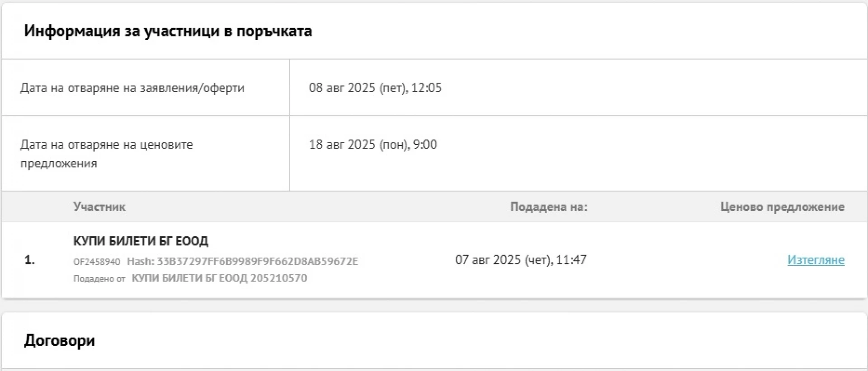Screen dimensions: 868x371
Task: Select the offer ID OF2458940
Action: click(97, 262)
